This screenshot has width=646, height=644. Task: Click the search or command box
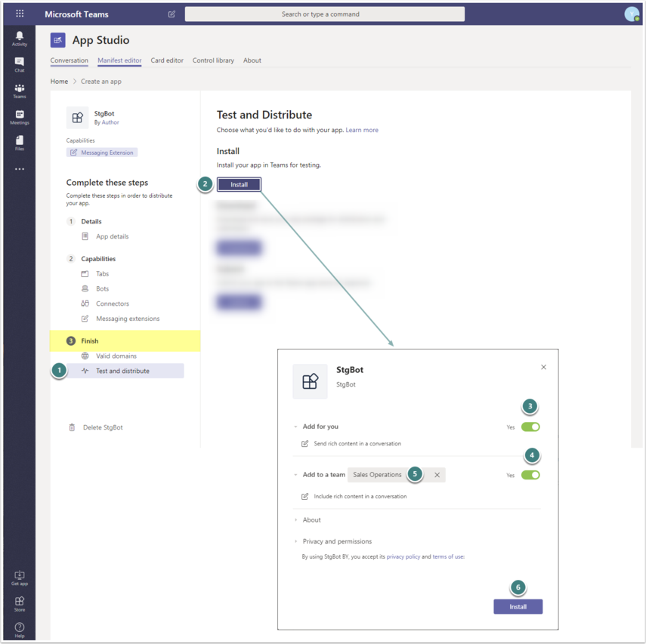325,14
